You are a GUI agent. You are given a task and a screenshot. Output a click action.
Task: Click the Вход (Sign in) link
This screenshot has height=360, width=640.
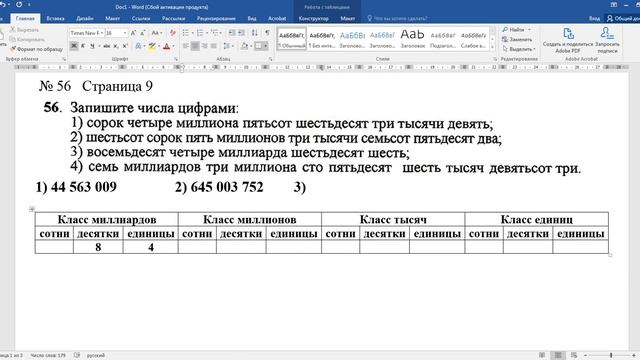point(594,18)
